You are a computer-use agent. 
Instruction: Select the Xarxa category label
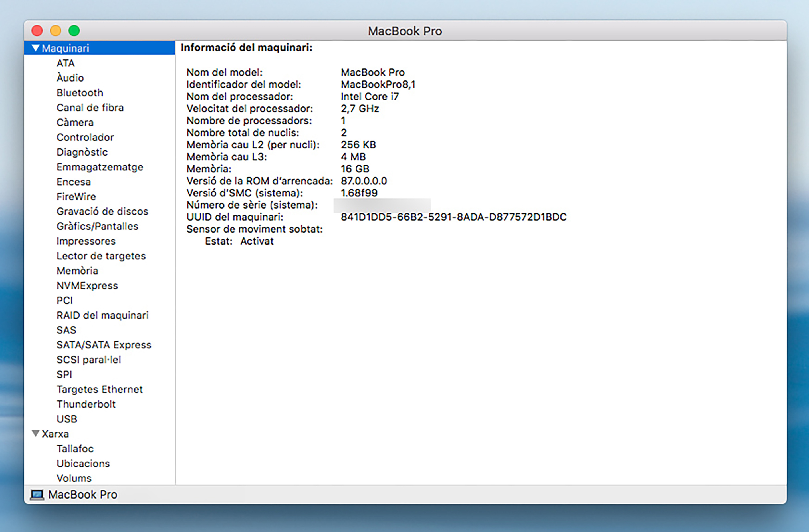coord(55,434)
